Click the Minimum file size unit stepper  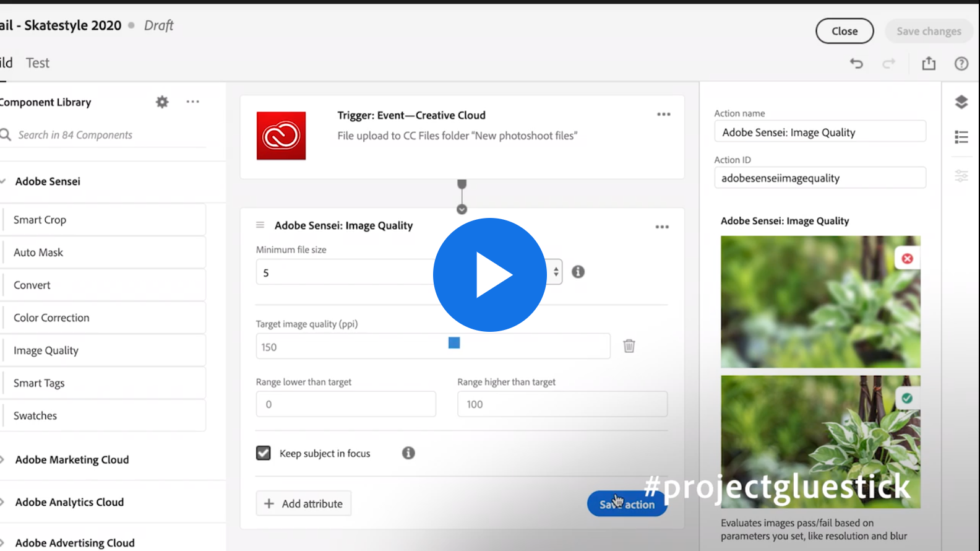pos(556,272)
